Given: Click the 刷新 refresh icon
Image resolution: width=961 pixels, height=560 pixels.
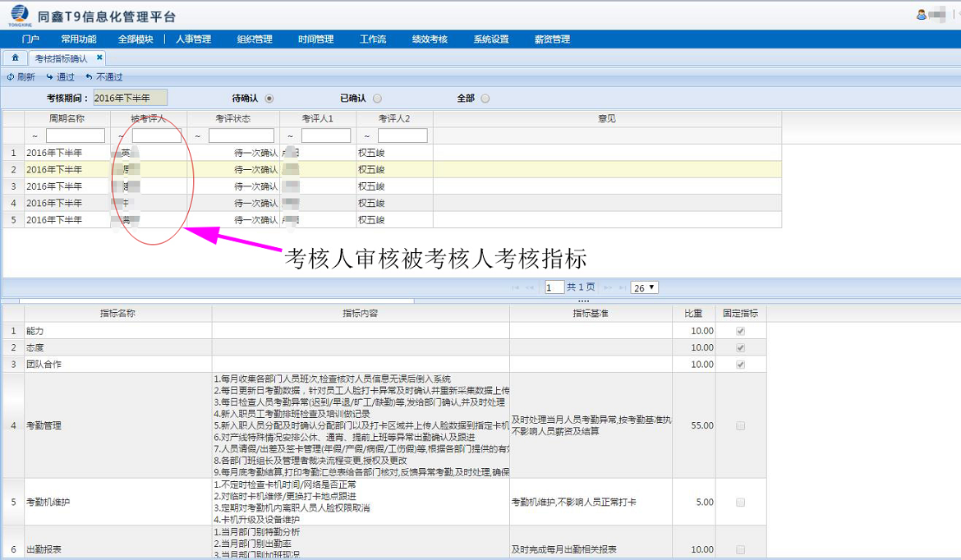Looking at the screenshot, I should 11,77.
